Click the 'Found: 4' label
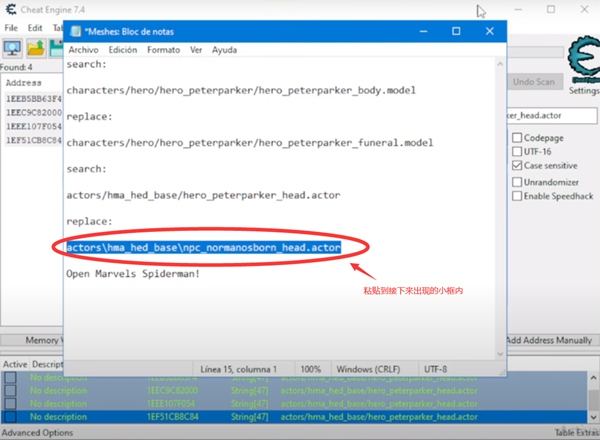The width and height of the screenshot is (600, 440). (16, 67)
